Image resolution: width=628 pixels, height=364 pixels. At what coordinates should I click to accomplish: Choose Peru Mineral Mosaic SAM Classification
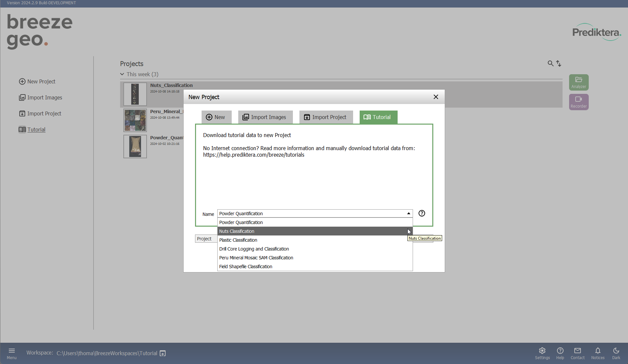[x=256, y=258]
